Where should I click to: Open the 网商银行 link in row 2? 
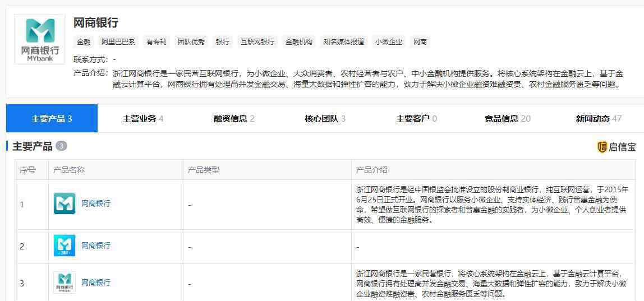coord(96,246)
